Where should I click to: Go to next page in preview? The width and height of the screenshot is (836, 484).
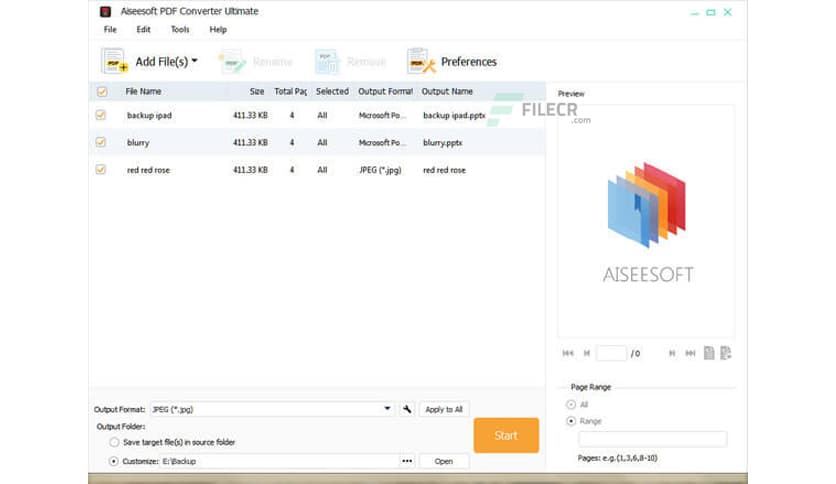672,353
